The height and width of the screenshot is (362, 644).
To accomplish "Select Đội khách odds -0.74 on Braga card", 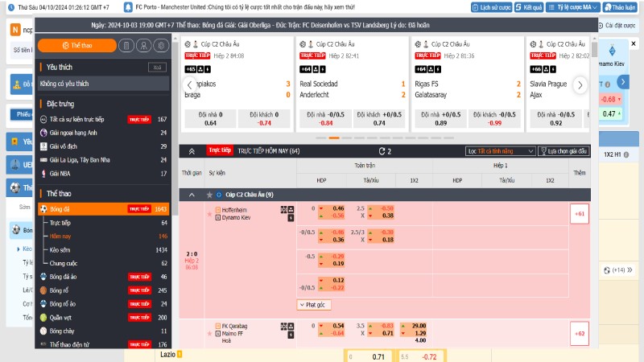I will pyautogui.click(x=265, y=118).
